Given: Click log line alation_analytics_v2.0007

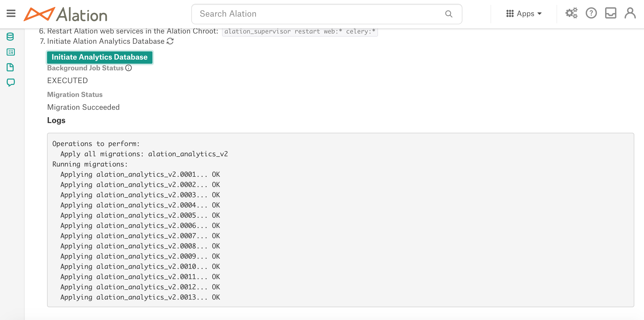Looking at the screenshot, I should tap(140, 236).
